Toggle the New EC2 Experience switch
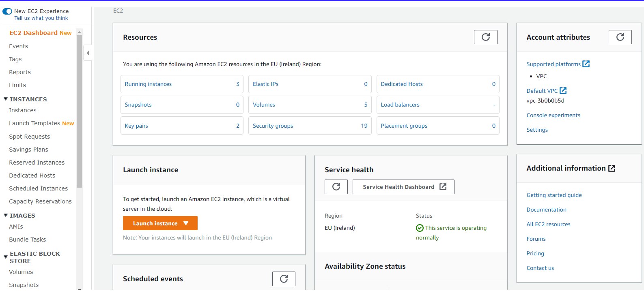 [7, 11]
